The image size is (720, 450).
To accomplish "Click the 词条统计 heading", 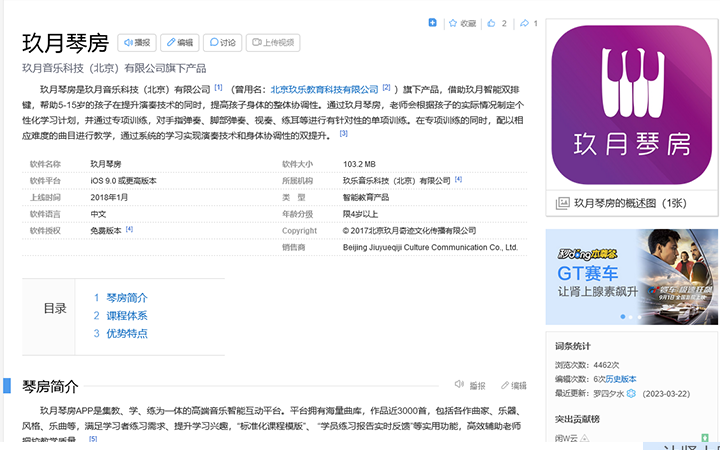I will point(573,346).
